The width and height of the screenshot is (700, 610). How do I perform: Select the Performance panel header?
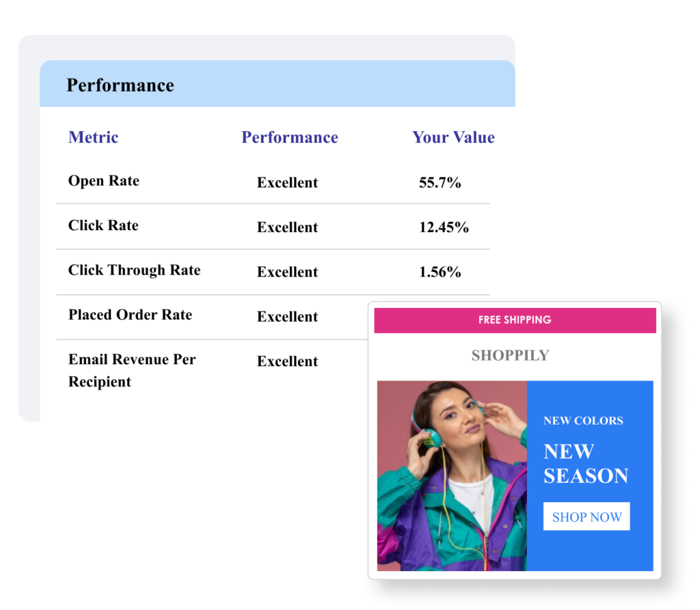[x=278, y=84]
